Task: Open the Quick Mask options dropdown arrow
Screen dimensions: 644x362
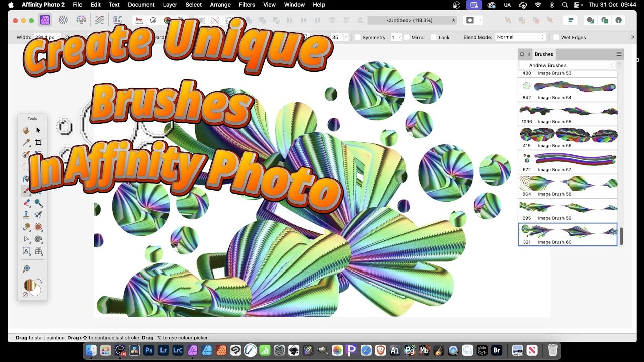Action: click(480, 20)
